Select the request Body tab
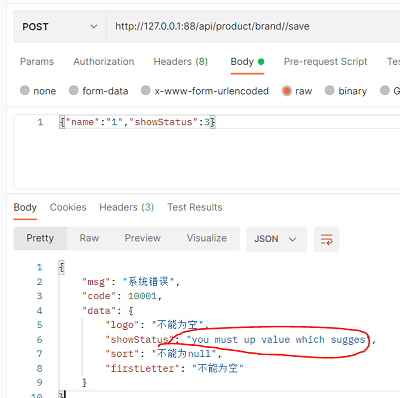This screenshot has width=400, height=398. 247,62
